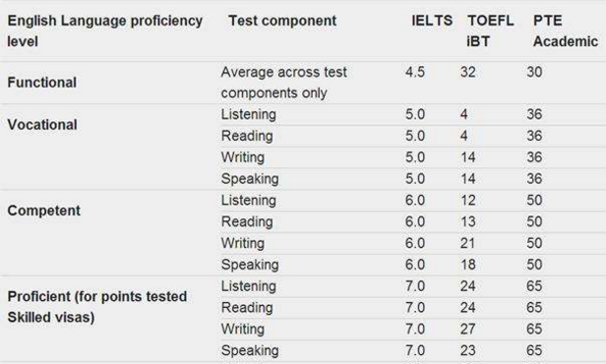Viewport: 606px width, 364px height.
Task: Click the Vocational proficiency level label
Action: 42,125
